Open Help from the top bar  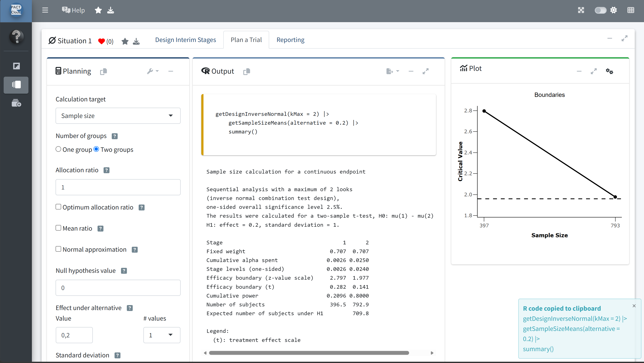click(73, 10)
